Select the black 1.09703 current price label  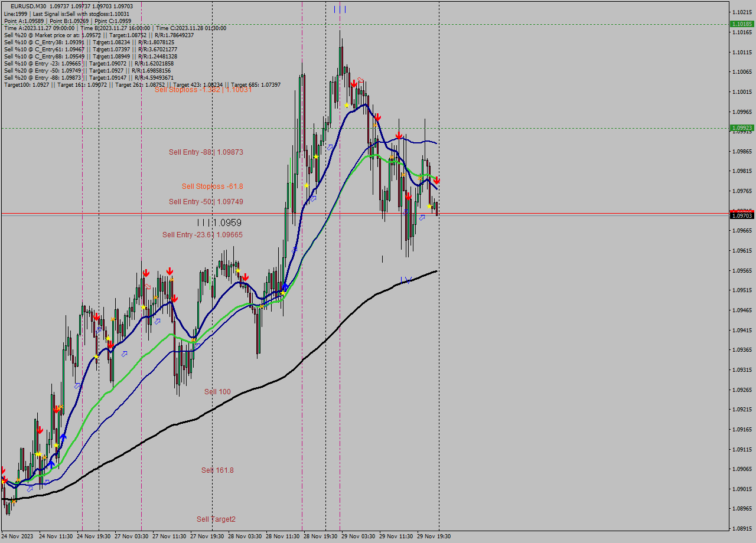pyautogui.click(x=742, y=216)
